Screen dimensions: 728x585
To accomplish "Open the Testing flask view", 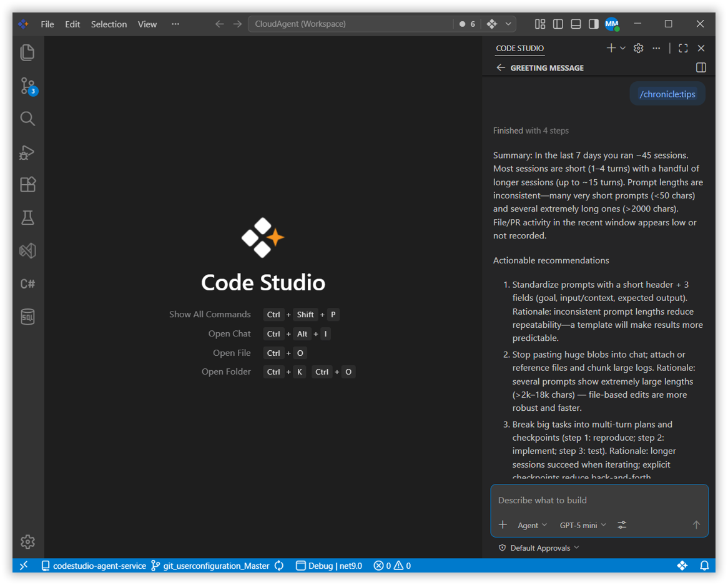I will 27,218.
